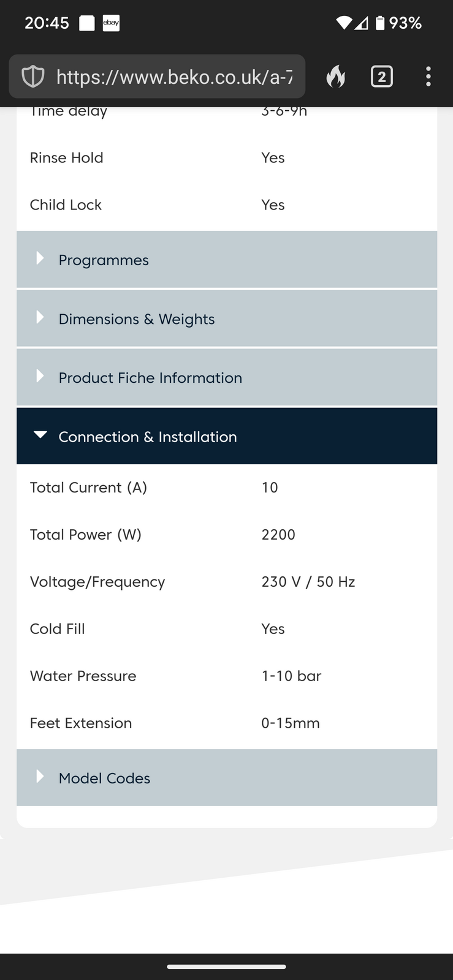The image size is (453, 980).
Task: Expand the Model Codes arrow
Action: [x=40, y=777]
